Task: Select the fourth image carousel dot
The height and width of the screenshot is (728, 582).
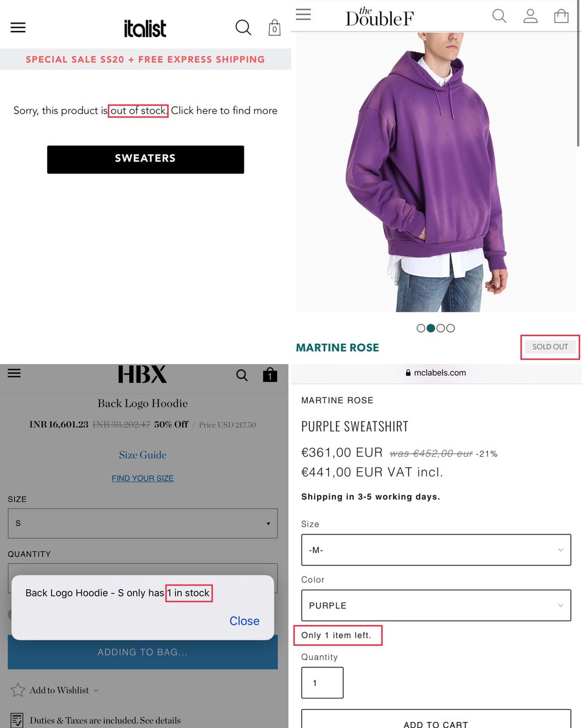Action: click(450, 328)
